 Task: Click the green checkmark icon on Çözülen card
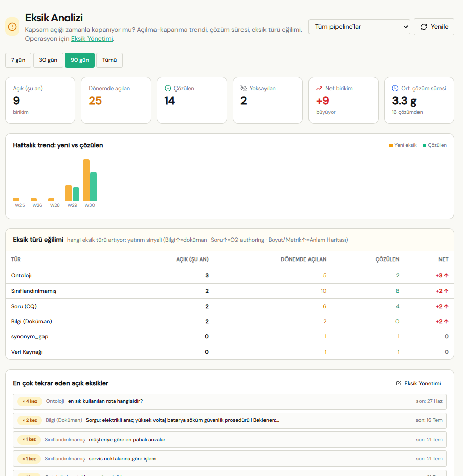[168, 88]
